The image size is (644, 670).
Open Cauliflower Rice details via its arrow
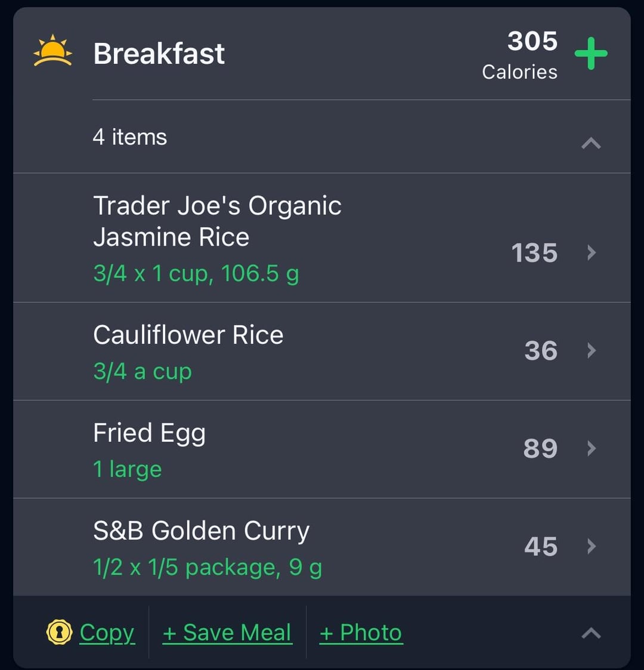pyautogui.click(x=592, y=350)
